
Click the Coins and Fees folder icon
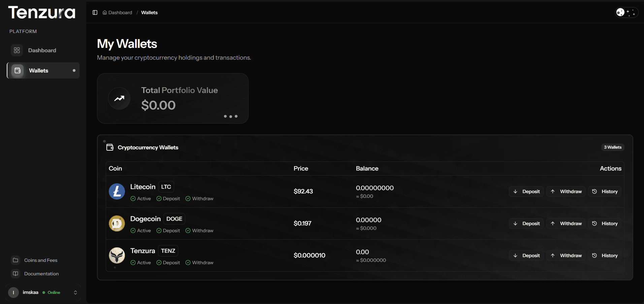(15, 260)
